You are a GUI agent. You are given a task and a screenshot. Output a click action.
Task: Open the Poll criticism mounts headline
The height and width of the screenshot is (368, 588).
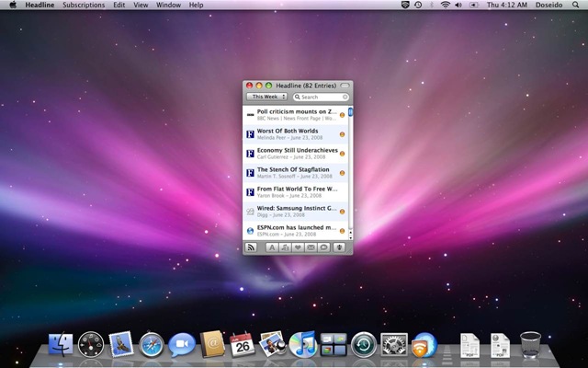pos(296,111)
